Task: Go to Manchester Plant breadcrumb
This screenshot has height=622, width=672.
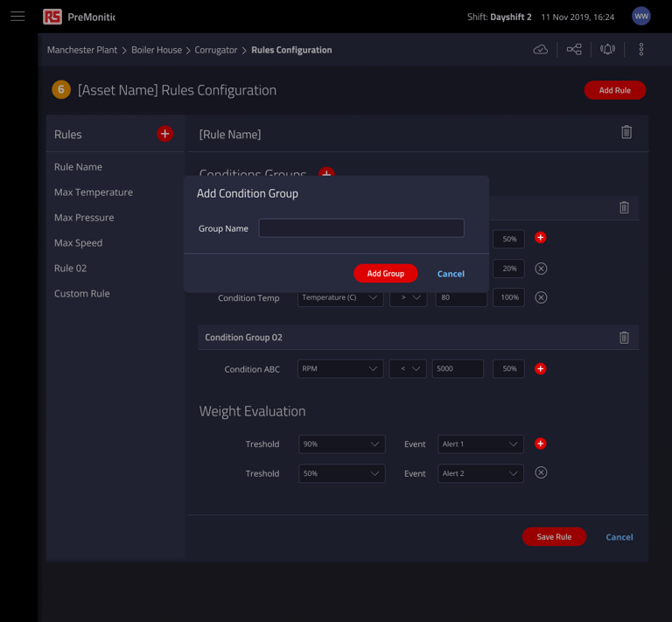Action: pos(82,50)
